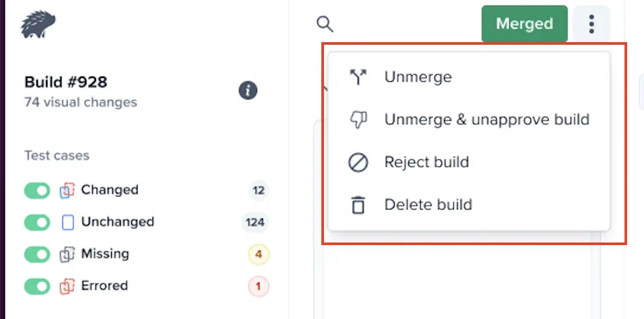Select Reject build menu option
This screenshot has width=644, height=319.
pyautogui.click(x=427, y=162)
